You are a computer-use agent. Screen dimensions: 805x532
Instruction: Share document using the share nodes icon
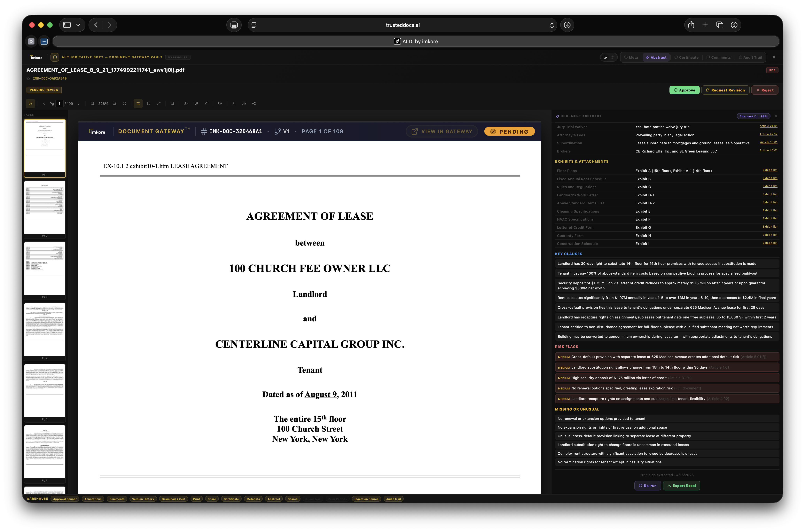[x=254, y=104]
